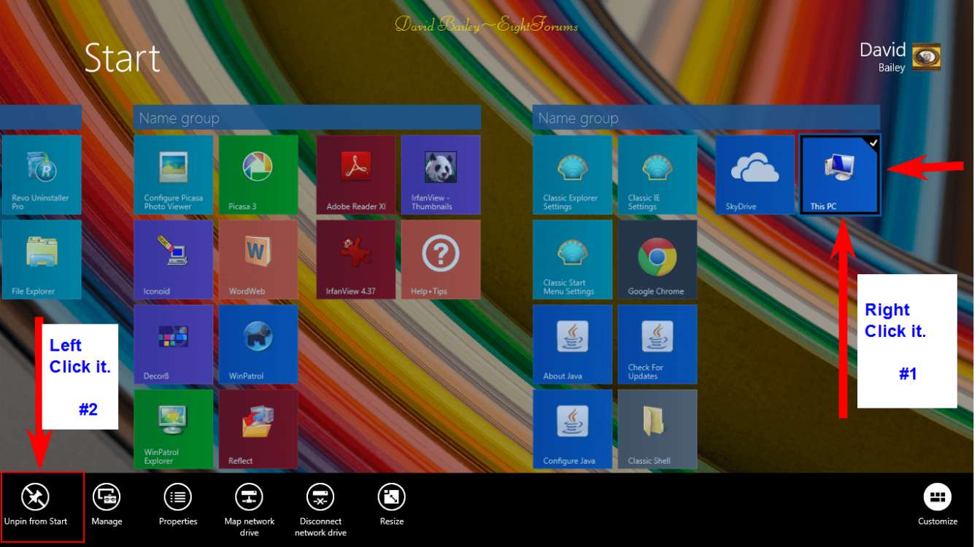This screenshot has width=980, height=547.
Task: Launch Adobe Reader XI tile
Action: pyautogui.click(x=356, y=174)
